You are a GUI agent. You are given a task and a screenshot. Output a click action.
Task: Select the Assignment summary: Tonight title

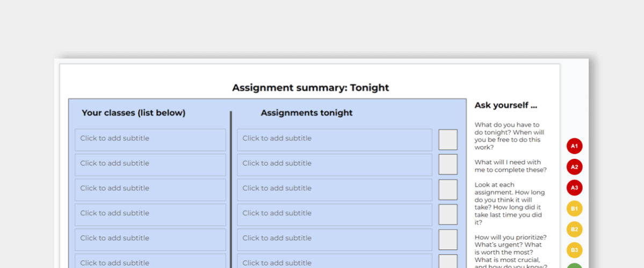point(310,88)
